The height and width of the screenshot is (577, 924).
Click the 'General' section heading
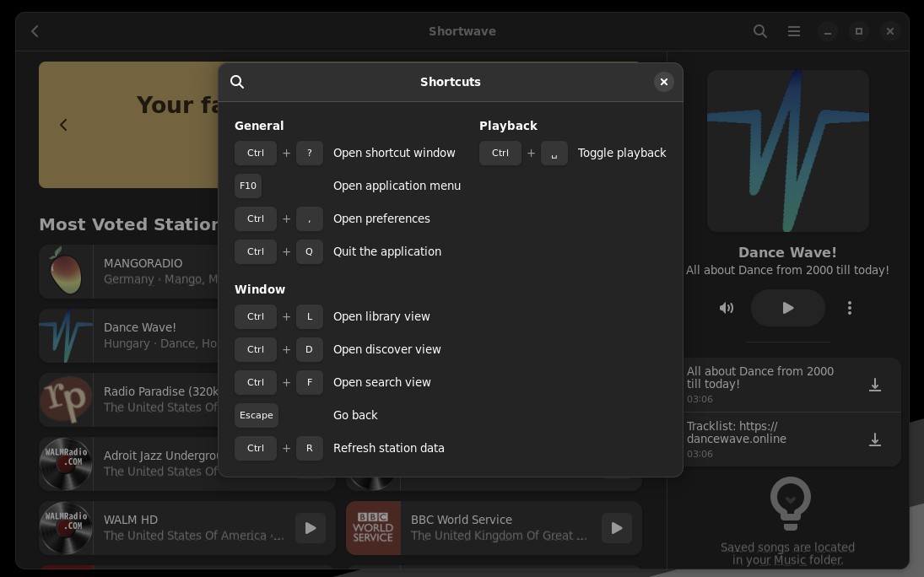(259, 126)
